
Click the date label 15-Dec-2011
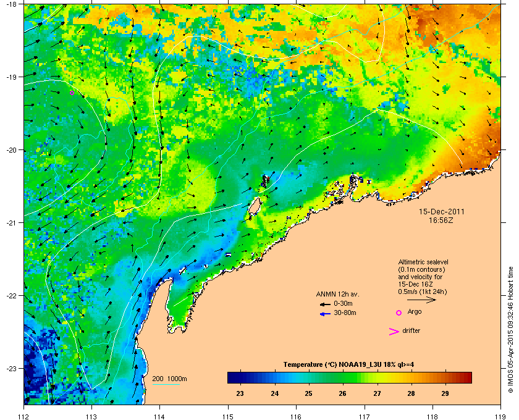click(441, 212)
